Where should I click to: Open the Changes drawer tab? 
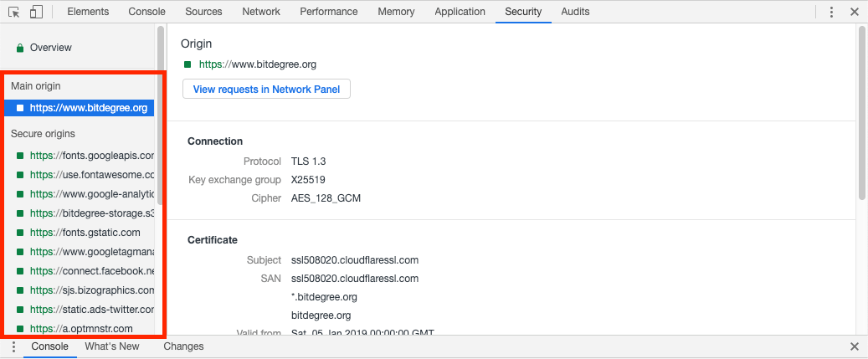tap(183, 346)
